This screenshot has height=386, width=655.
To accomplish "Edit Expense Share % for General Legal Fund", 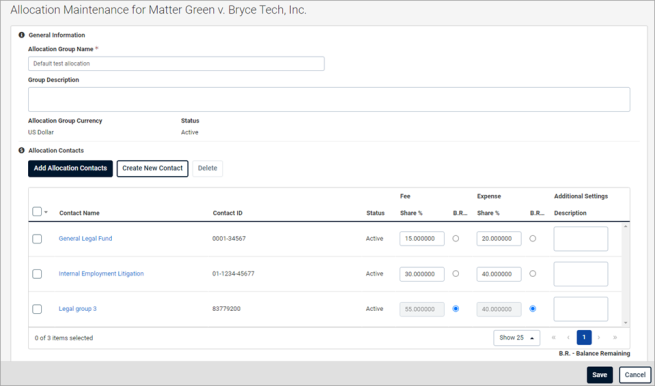I will (499, 239).
